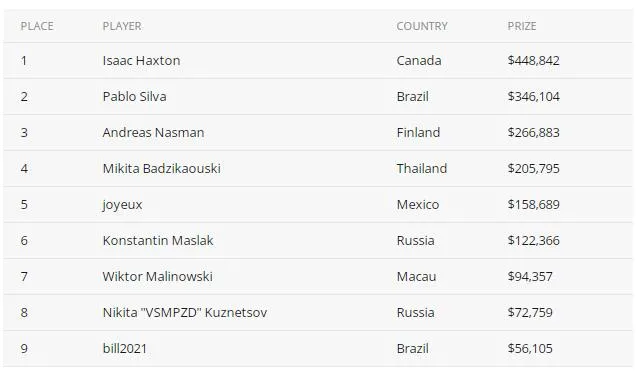Click on Andreas Nasman's name
Image resolution: width=636 pixels, height=375 pixels.
tap(153, 133)
